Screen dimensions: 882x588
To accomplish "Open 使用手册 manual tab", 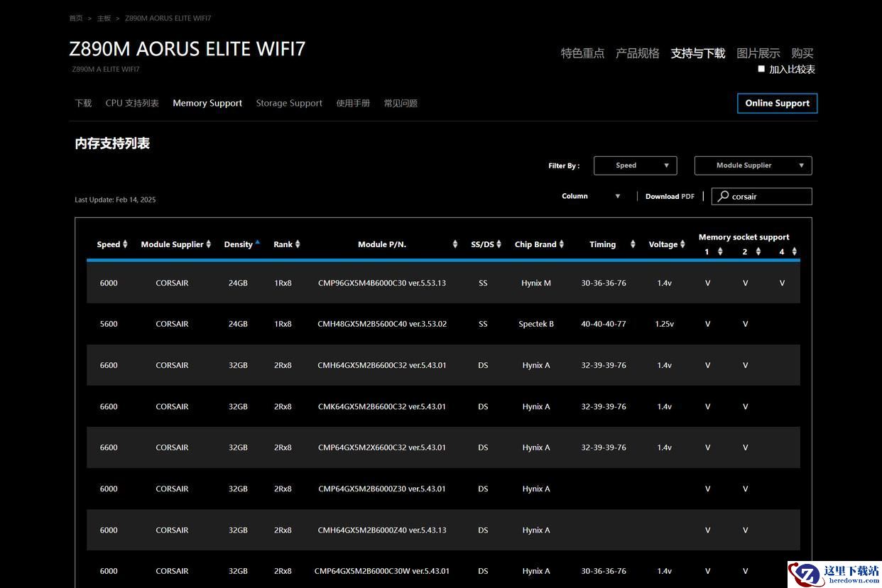I will click(x=353, y=103).
